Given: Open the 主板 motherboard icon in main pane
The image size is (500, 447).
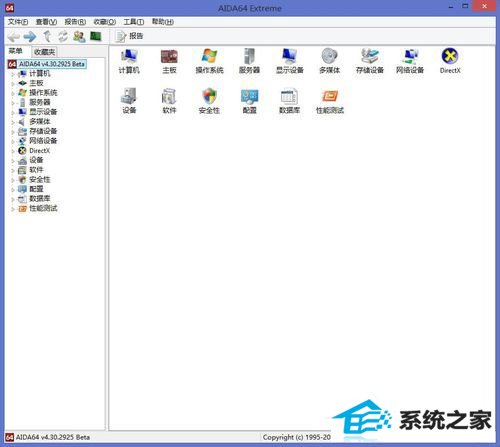Looking at the screenshot, I should [169, 61].
